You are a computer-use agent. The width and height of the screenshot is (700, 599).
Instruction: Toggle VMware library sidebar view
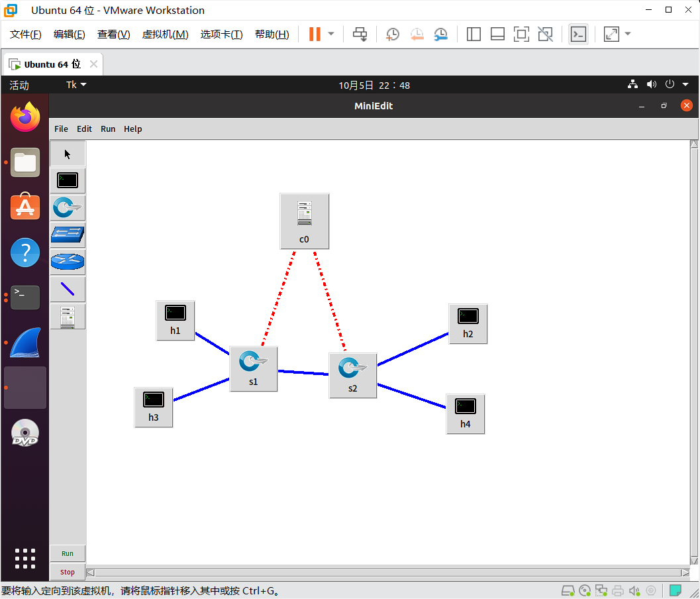[474, 34]
